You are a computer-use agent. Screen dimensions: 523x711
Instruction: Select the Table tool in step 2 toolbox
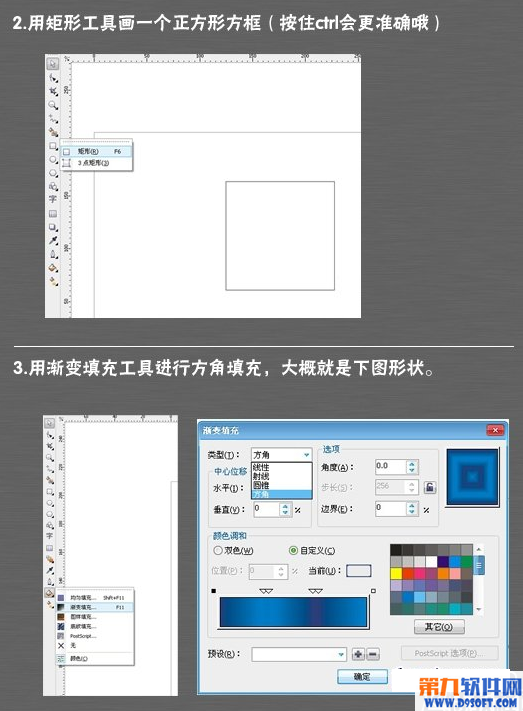[53, 213]
